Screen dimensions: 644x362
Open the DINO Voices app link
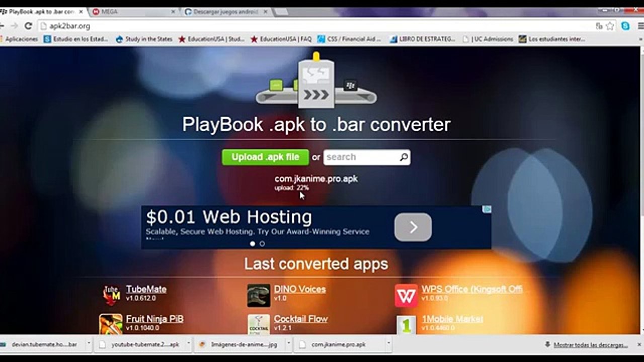point(300,289)
